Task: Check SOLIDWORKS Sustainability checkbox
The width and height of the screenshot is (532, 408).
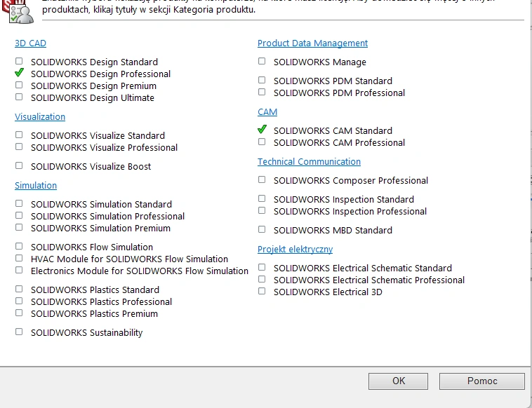Action: pos(19,332)
